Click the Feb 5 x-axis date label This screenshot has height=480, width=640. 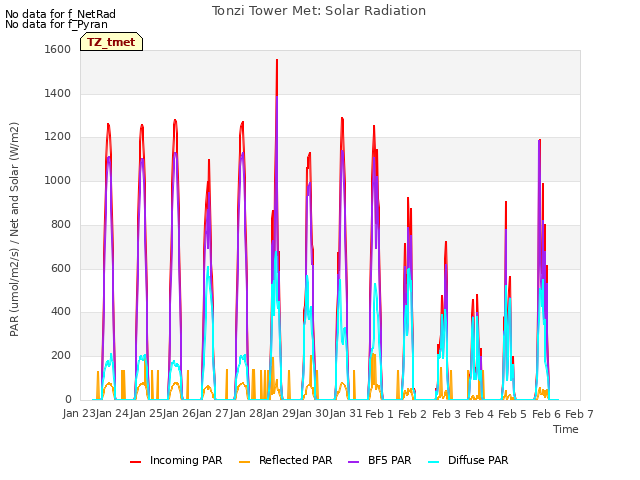[x=513, y=414]
